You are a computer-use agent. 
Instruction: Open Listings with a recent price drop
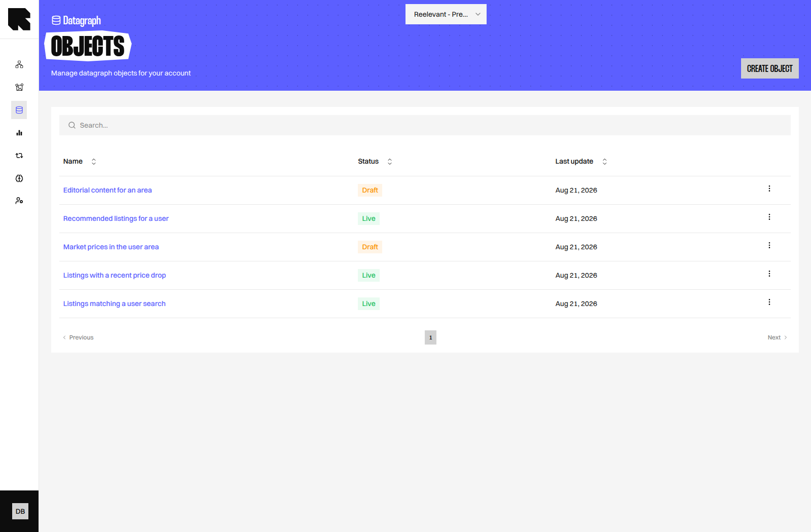(x=115, y=275)
